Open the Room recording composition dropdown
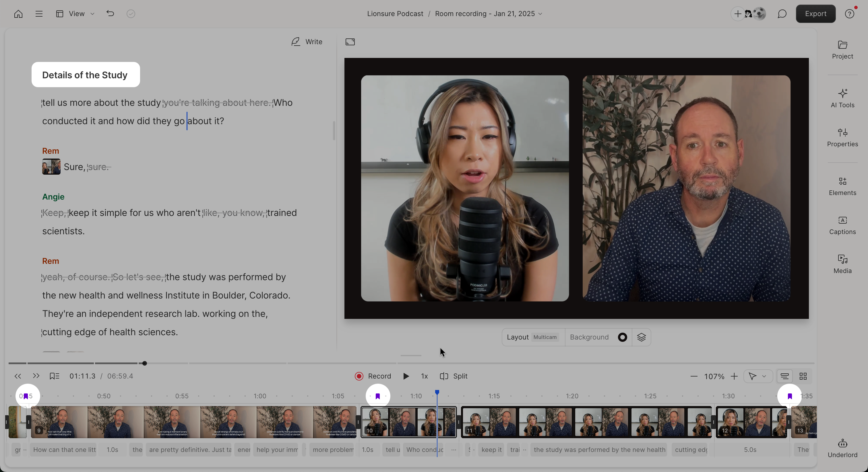Screen dimensions: 868x472 click(x=488, y=14)
